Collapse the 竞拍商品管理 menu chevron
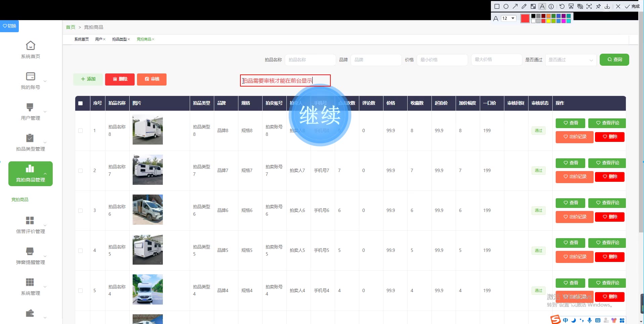This screenshot has height=324, width=644. 45,174
